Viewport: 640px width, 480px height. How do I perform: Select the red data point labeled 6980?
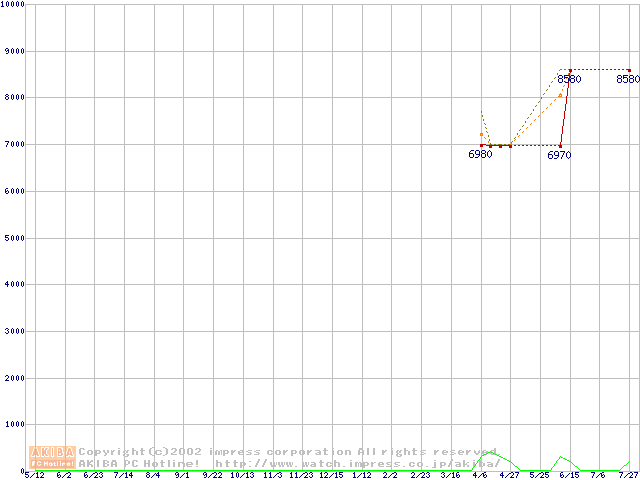point(481,145)
